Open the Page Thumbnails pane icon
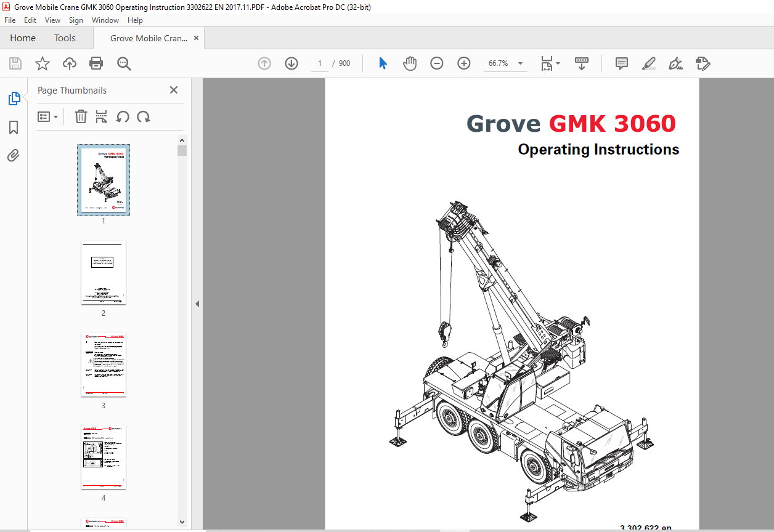The image size is (774, 532). (x=14, y=98)
